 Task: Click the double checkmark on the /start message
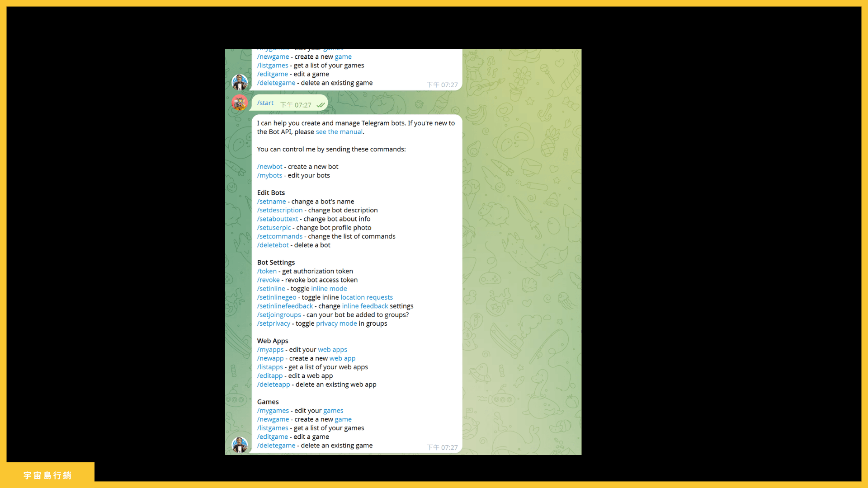tap(321, 104)
